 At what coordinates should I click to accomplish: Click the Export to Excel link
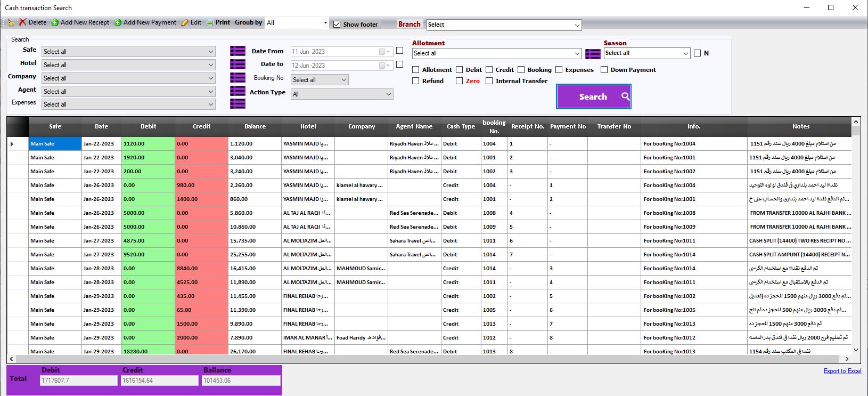point(842,371)
